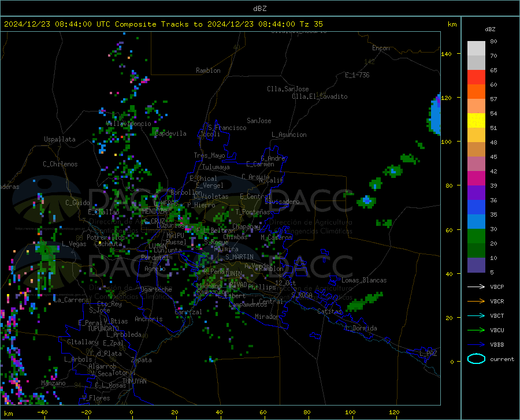Select the magenta 39–42 dBZ color swatch

pyautogui.click(x=476, y=179)
